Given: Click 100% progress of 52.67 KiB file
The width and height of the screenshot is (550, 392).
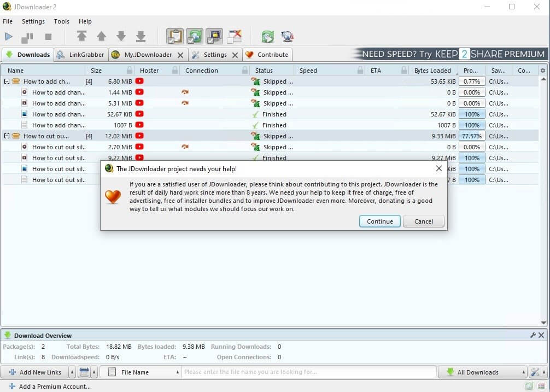Looking at the screenshot, I should [x=472, y=114].
